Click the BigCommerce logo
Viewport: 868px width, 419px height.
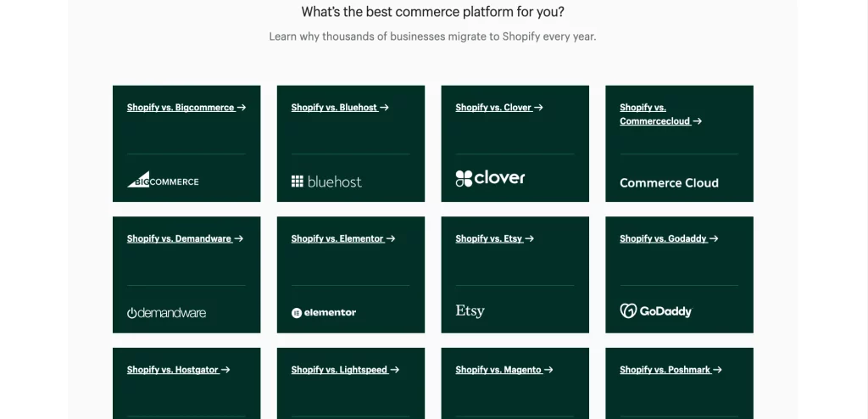coord(163,180)
